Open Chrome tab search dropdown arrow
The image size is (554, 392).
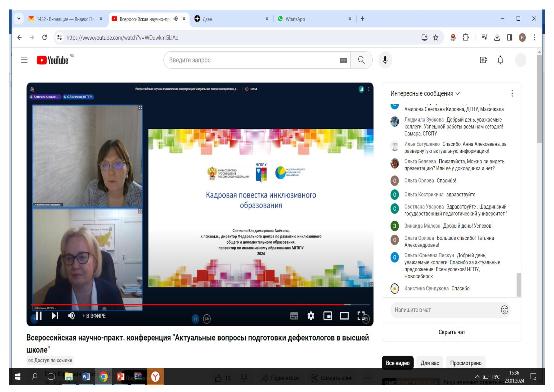click(19, 18)
